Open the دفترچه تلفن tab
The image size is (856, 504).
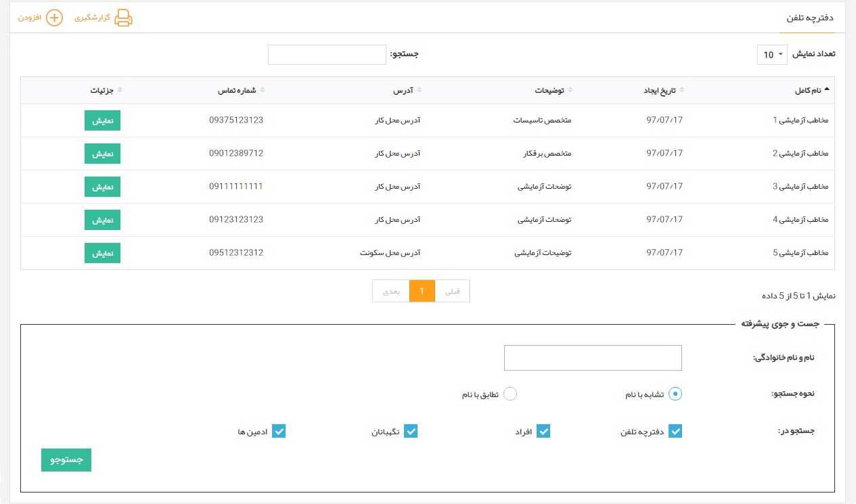coord(810,18)
